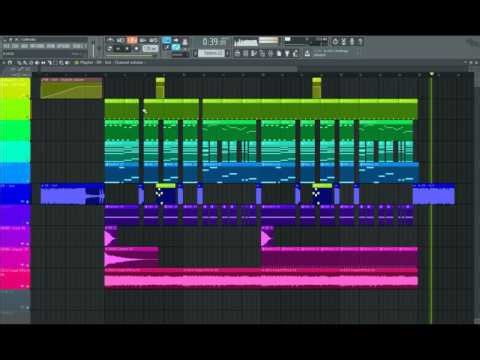The height and width of the screenshot is (360, 480).
Task: Select the Draw pencil tool in playlist
Action: click(19, 63)
